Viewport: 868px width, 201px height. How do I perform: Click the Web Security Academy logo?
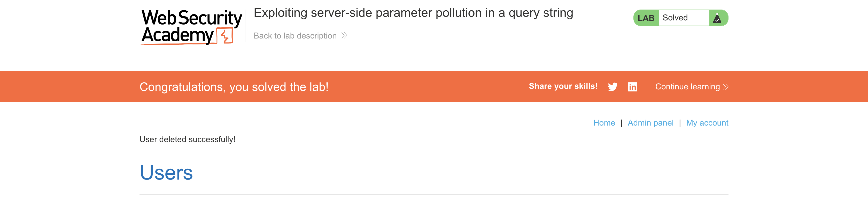(x=191, y=26)
